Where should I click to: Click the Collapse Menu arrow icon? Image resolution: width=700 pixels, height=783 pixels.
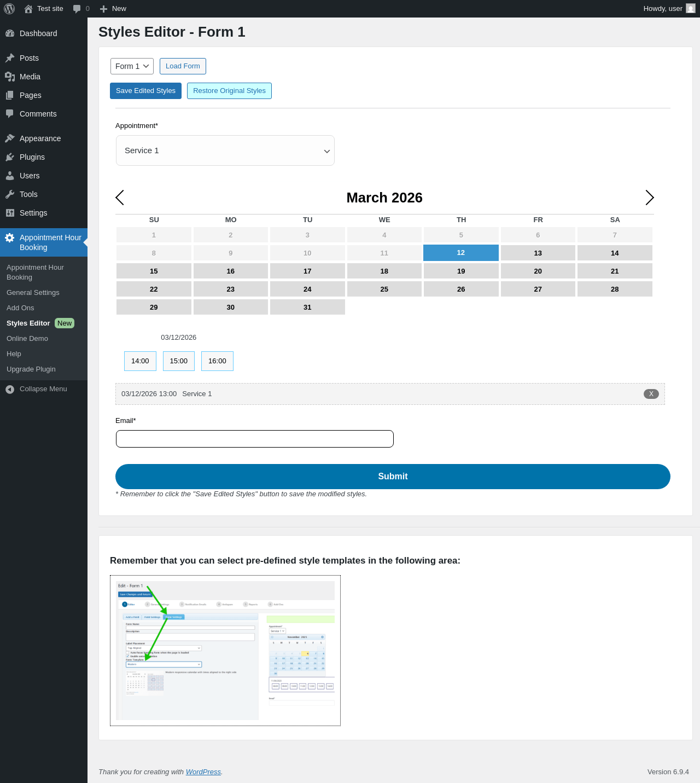(x=10, y=389)
